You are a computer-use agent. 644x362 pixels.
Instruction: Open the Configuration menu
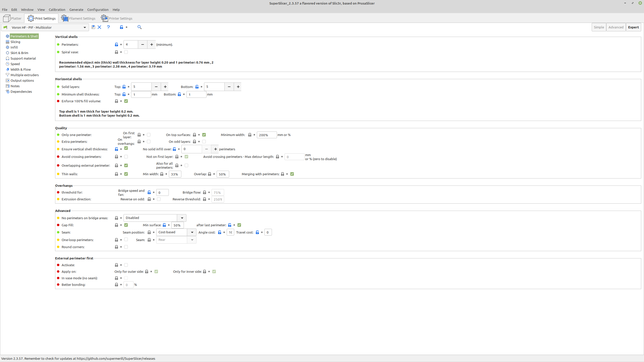coord(98,10)
